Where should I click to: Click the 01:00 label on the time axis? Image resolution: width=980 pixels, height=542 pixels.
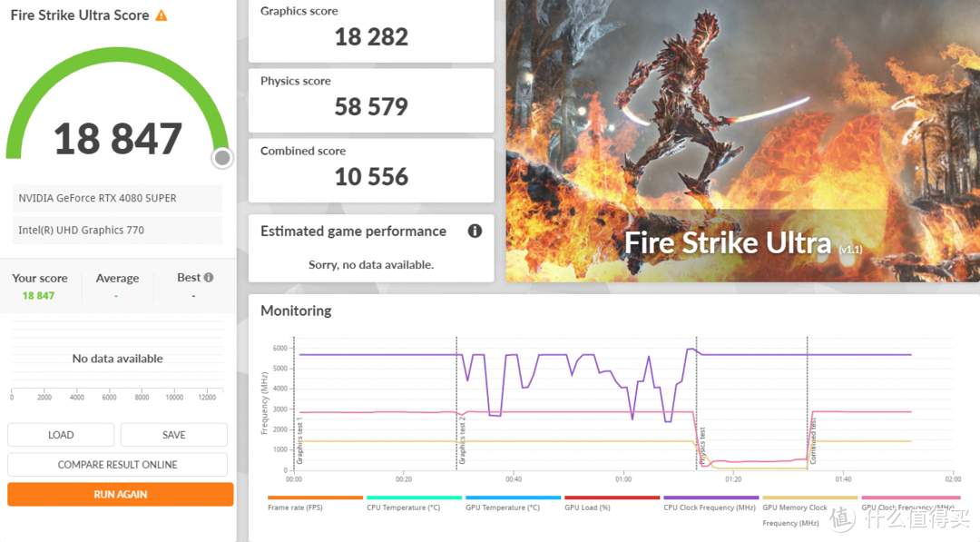[623, 479]
